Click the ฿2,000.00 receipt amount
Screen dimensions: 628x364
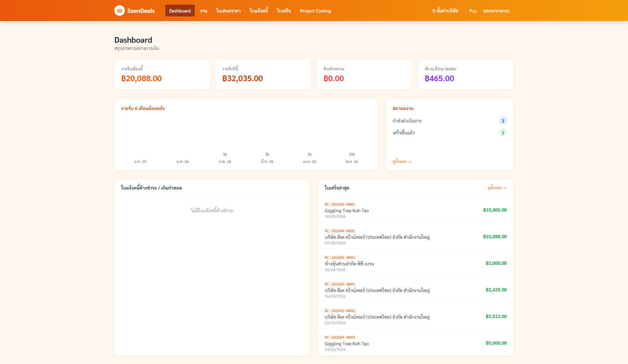click(496, 263)
